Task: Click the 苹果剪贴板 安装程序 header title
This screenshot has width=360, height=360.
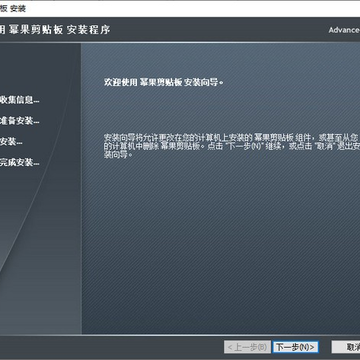Action: [x=55, y=30]
